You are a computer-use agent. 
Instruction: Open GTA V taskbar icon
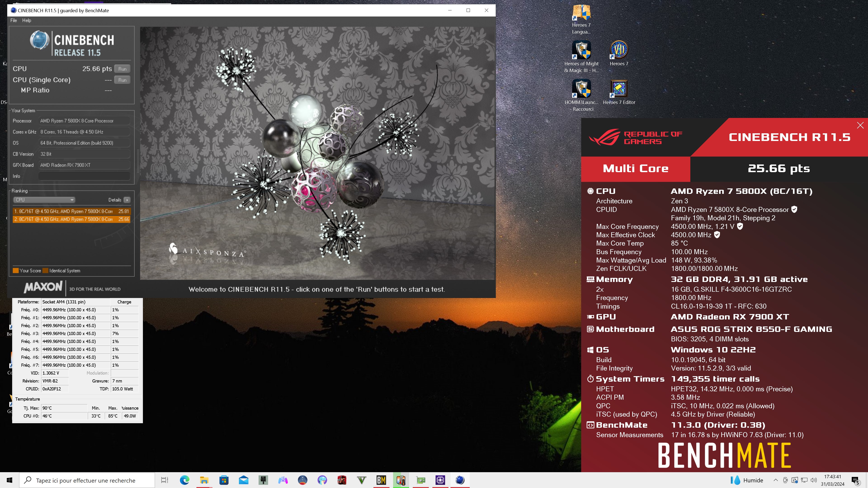tap(362, 480)
